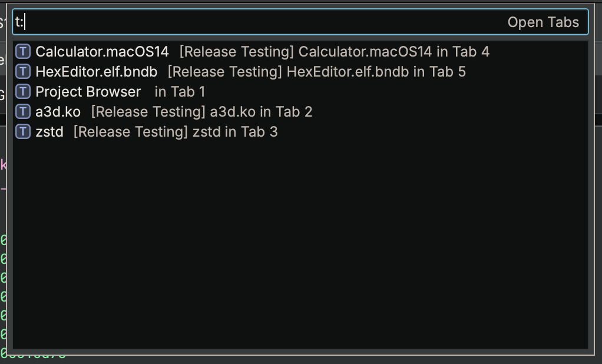The image size is (602, 364).
Task: Click the "Open Tabs" label
Action: (x=543, y=22)
